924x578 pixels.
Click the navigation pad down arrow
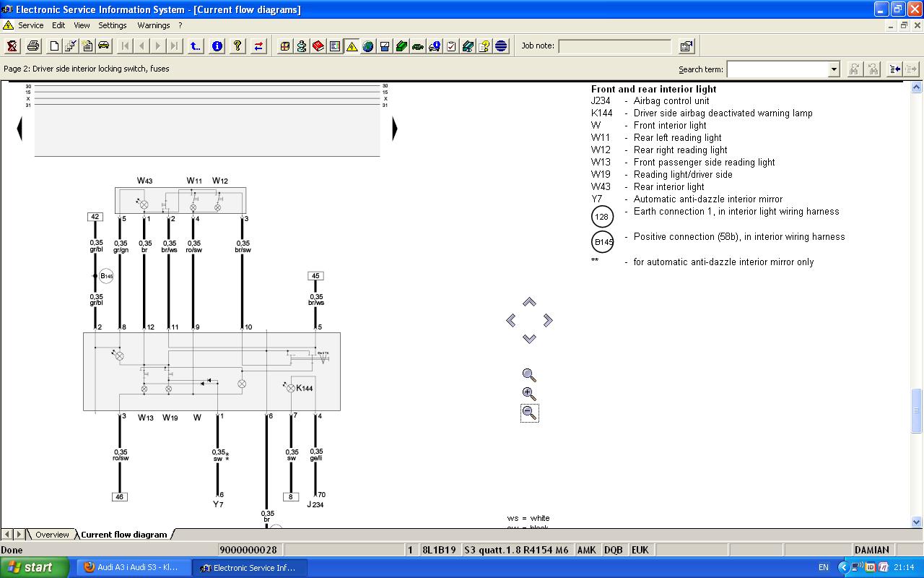529,338
